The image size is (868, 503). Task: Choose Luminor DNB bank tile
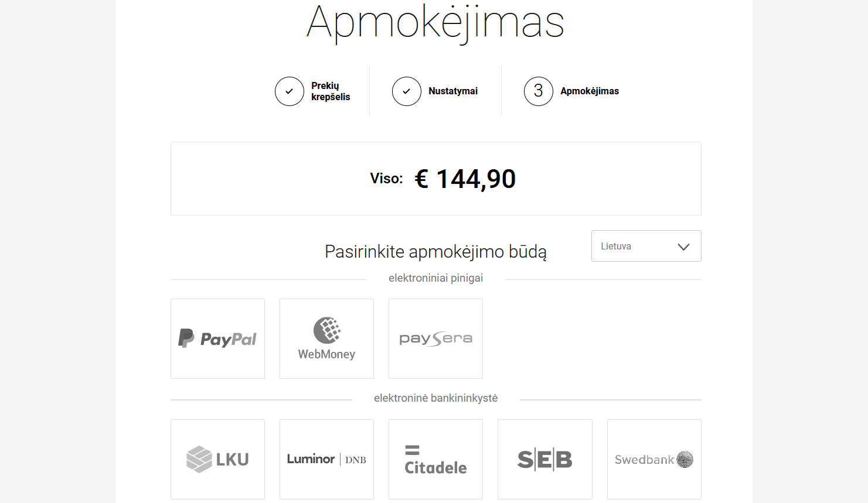[x=326, y=459]
